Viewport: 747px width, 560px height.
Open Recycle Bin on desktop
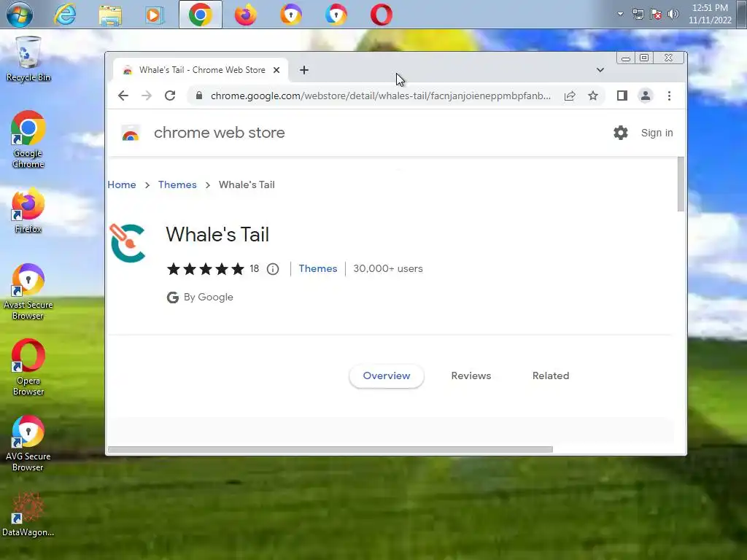(x=28, y=60)
